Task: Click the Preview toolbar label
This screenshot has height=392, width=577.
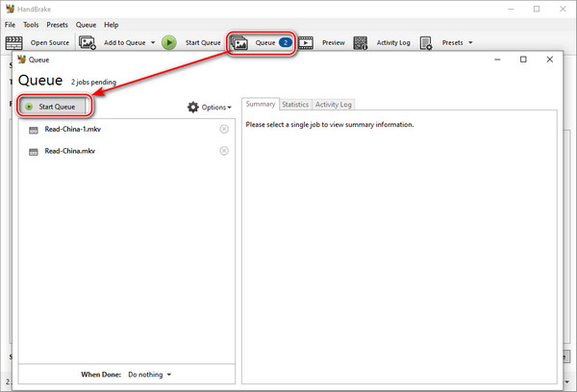Action: tap(334, 42)
